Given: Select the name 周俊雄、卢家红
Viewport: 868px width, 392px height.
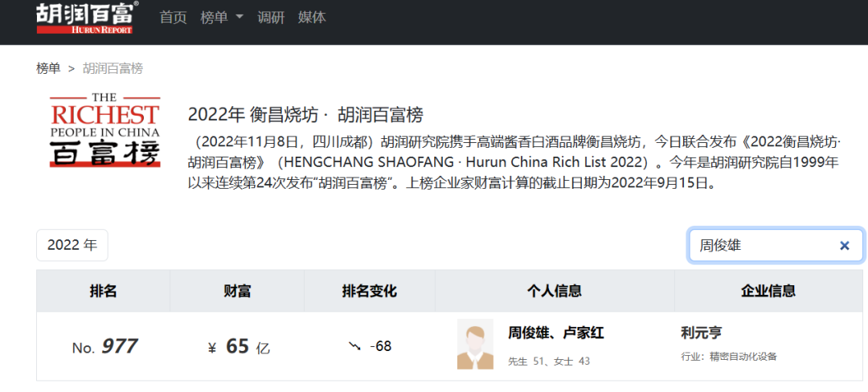Looking at the screenshot, I should point(556,333).
